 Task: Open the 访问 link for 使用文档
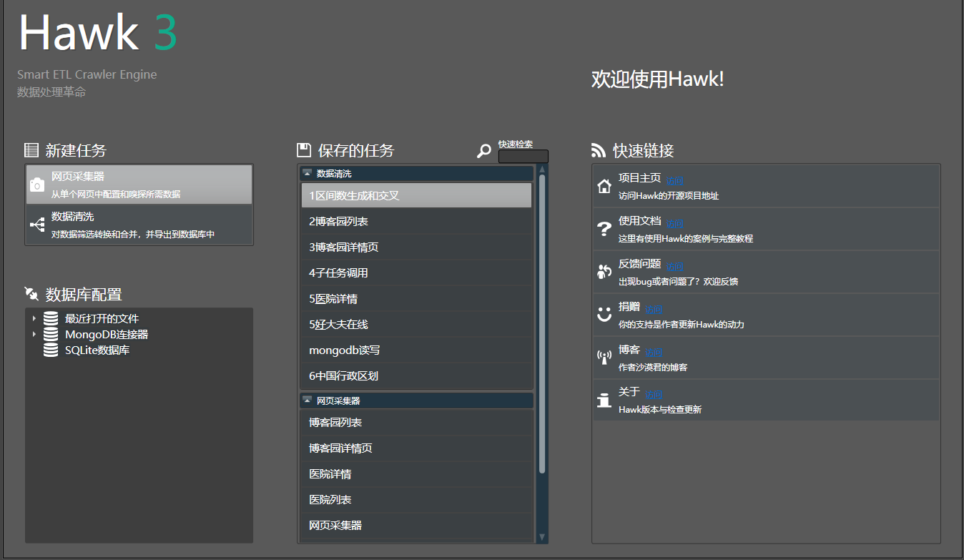pos(674,224)
